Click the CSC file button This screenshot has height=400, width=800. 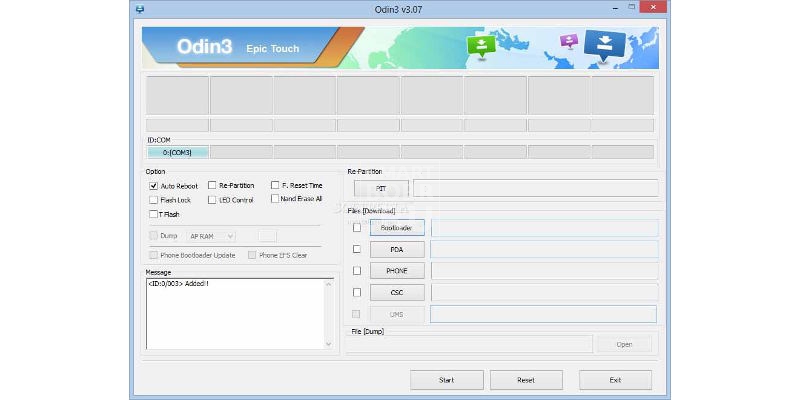[x=397, y=292]
